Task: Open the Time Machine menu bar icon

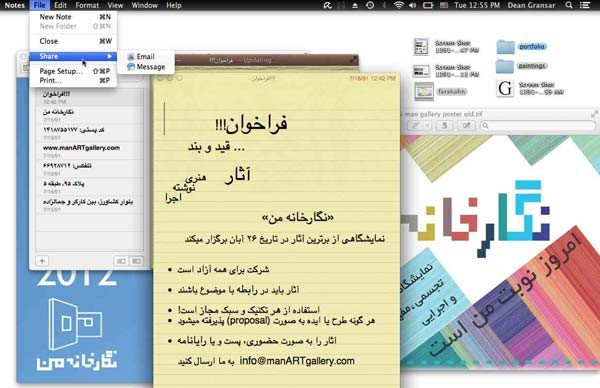Action: point(370,5)
